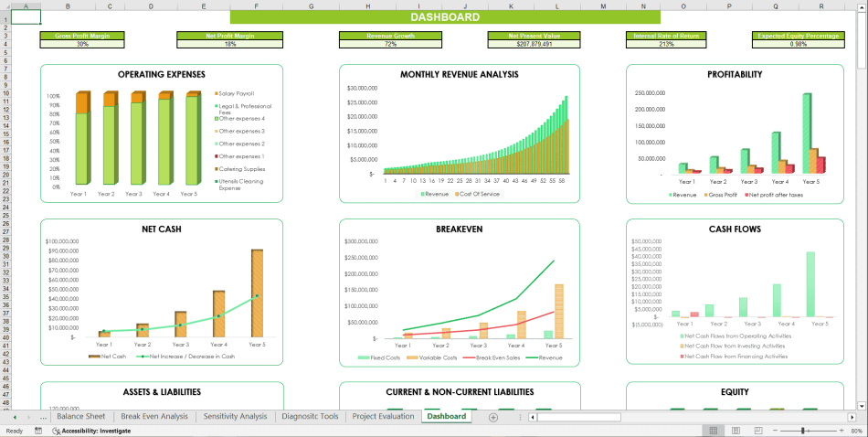868x437 pixels.
Task: Click the New Sheet plus icon
Action: tap(493, 417)
